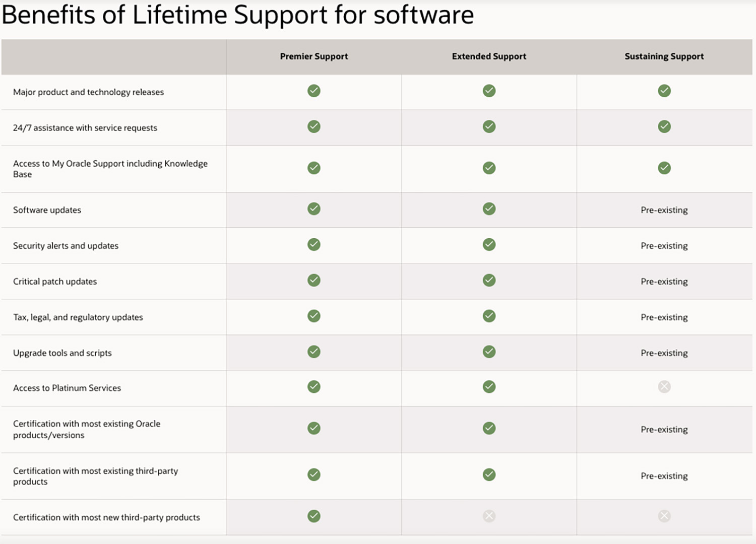The height and width of the screenshot is (544, 756).
Task: Click Sustaining grey X for Access to Platinum Services
Action: tap(664, 387)
